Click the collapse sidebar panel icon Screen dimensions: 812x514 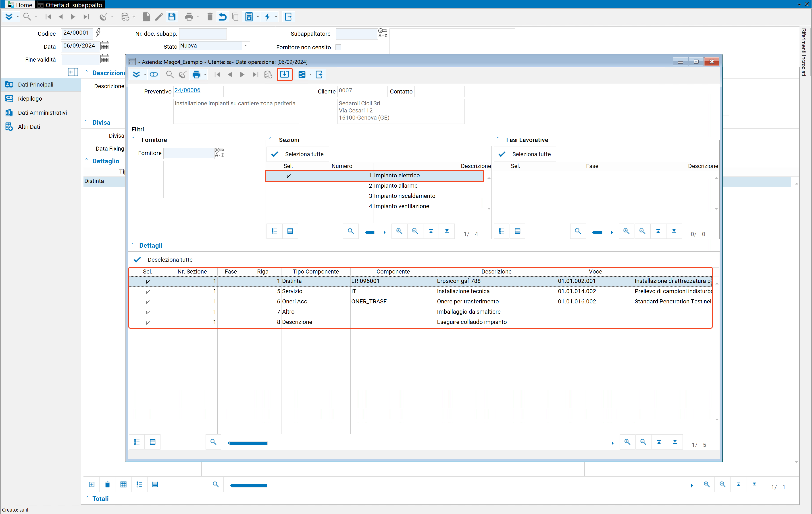click(x=73, y=72)
